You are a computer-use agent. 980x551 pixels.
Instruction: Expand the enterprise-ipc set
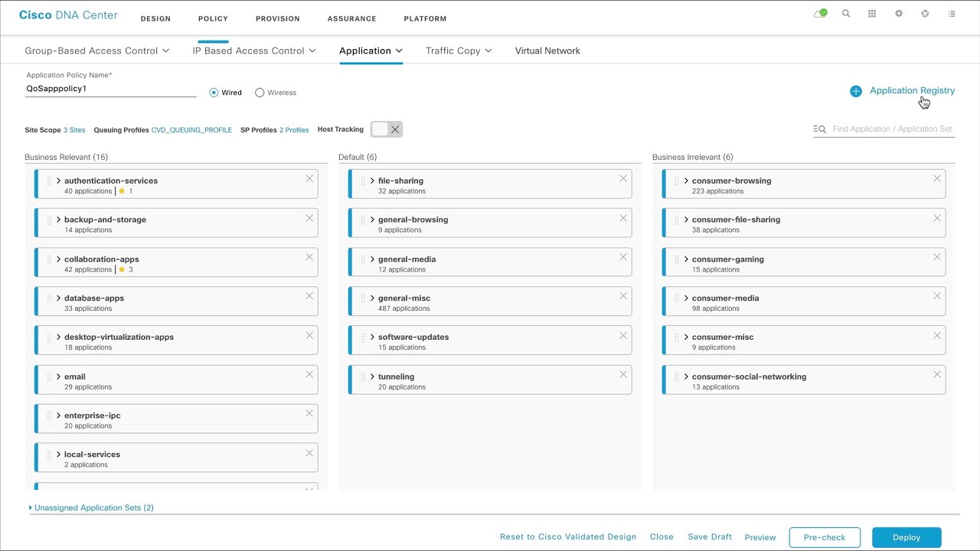(x=59, y=416)
